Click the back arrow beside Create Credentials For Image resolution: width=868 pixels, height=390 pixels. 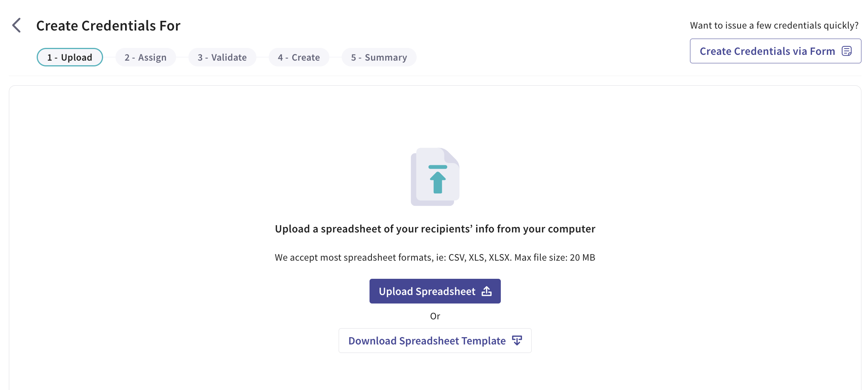[16, 25]
